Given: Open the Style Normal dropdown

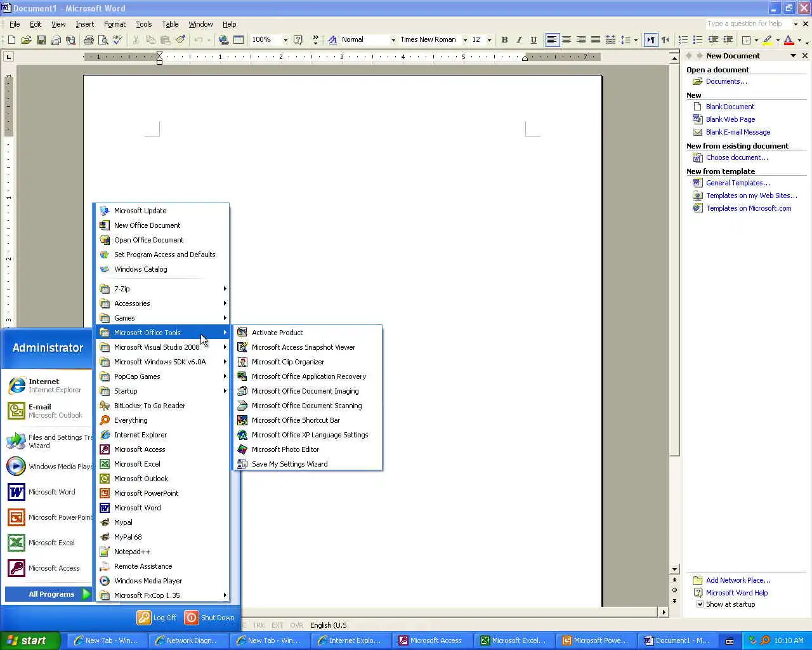Looking at the screenshot, I should coord(393,40).
